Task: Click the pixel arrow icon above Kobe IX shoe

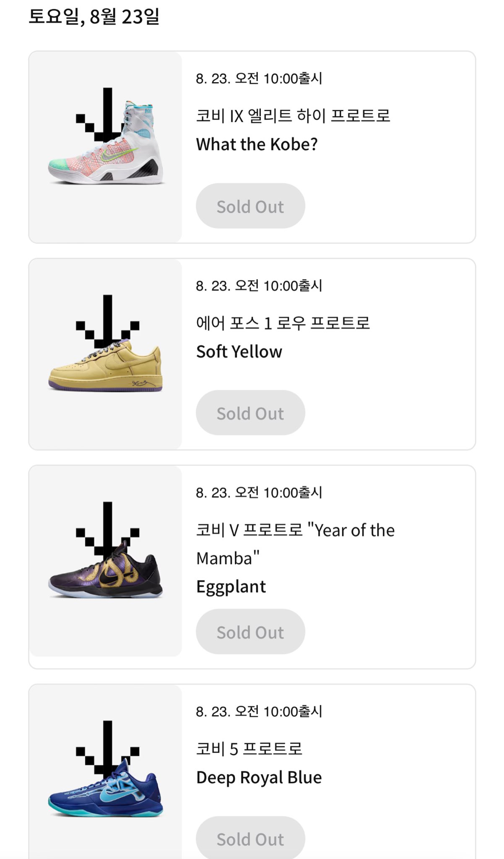Action: click(107, 113)
